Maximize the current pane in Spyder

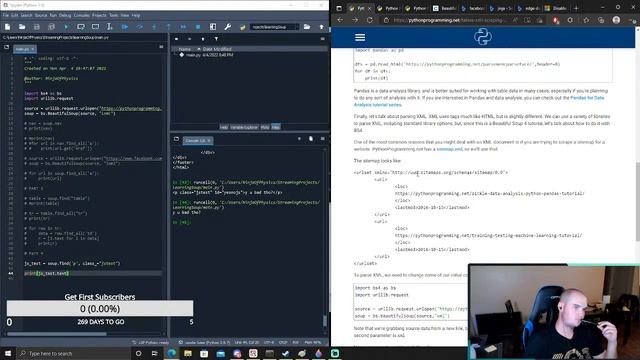tap(213, 27)
